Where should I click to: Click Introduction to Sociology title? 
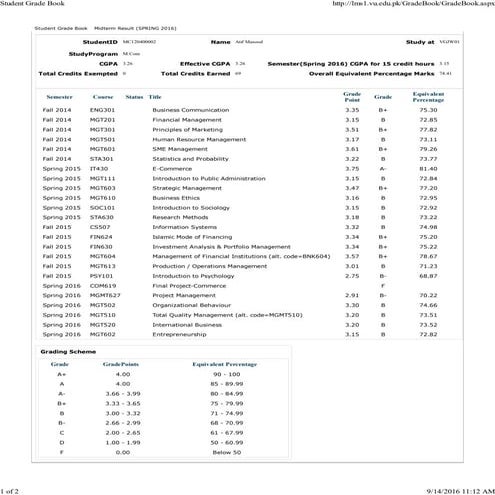click(x=191, y=208)
